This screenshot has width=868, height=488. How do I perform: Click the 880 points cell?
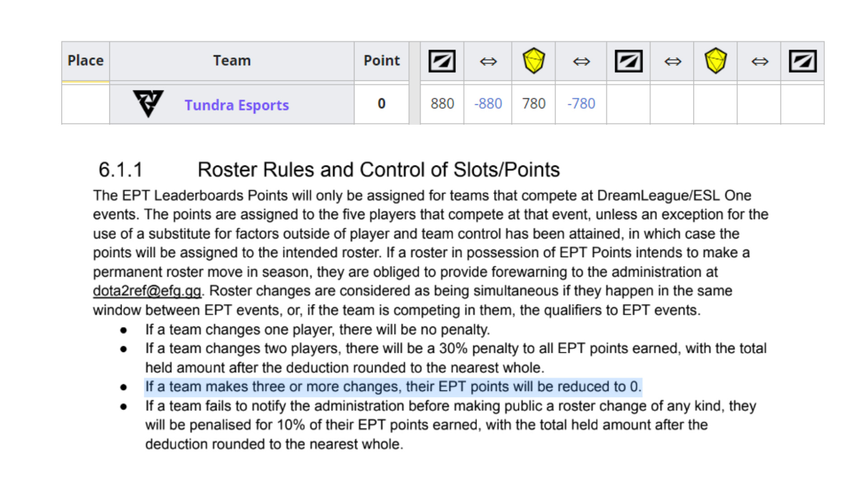click(442, 103)
